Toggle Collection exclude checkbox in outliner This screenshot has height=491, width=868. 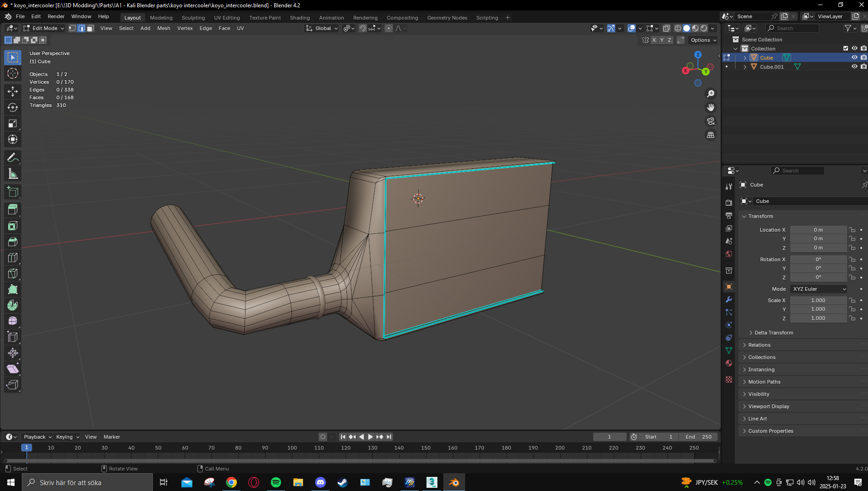point(845,48)
